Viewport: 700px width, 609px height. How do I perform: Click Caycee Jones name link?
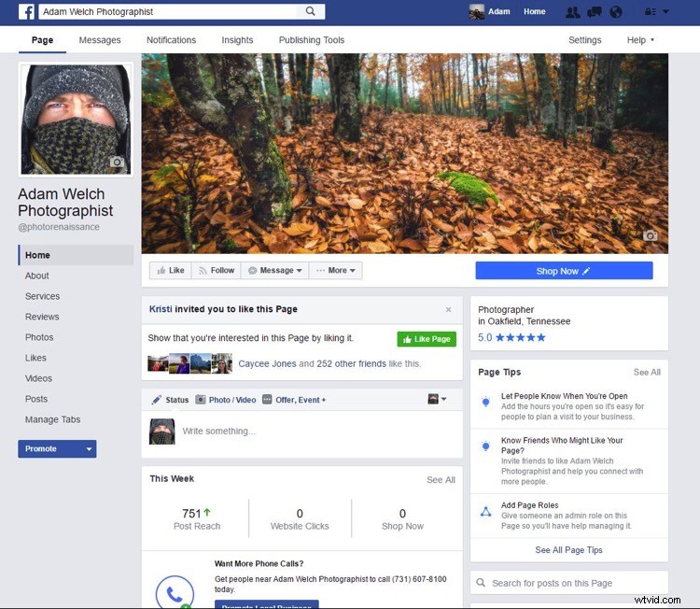[267, 363]
